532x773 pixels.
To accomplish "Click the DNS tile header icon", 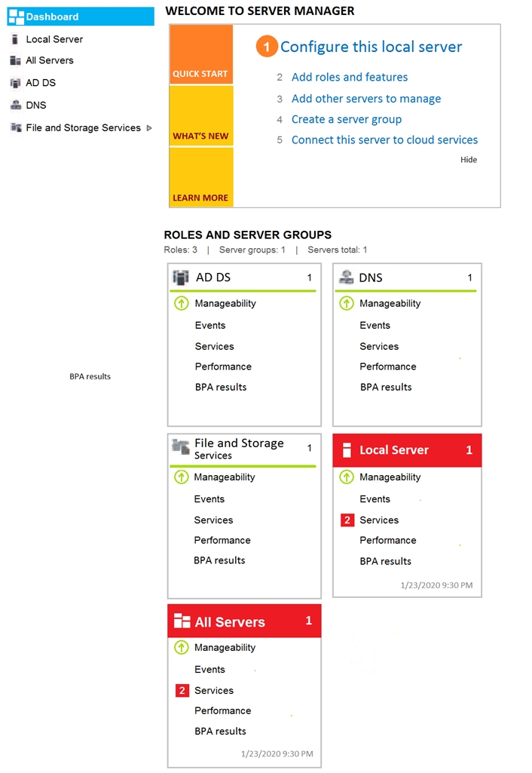I will (x=347, y=278).
